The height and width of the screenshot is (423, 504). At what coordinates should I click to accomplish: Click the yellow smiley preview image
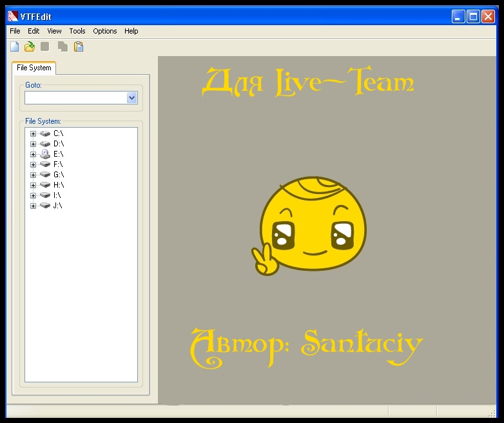(311, 226)
